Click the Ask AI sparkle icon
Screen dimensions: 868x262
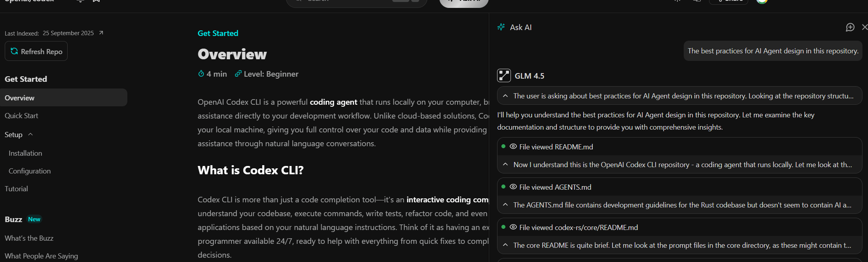pos(501,27)
